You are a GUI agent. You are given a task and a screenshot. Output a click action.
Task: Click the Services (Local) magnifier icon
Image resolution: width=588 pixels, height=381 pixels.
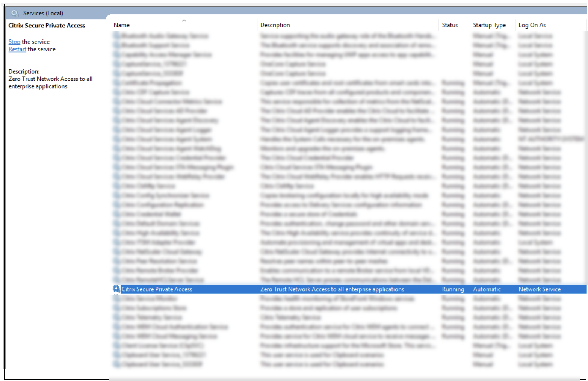(x=15, y=13)
